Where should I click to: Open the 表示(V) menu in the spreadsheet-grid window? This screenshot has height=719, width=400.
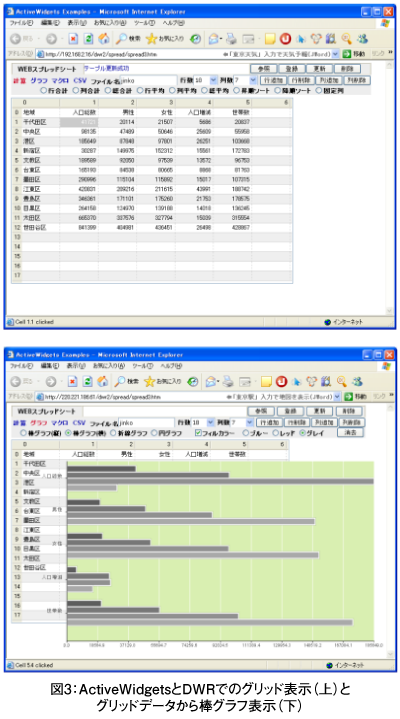[x=77, y=23]
